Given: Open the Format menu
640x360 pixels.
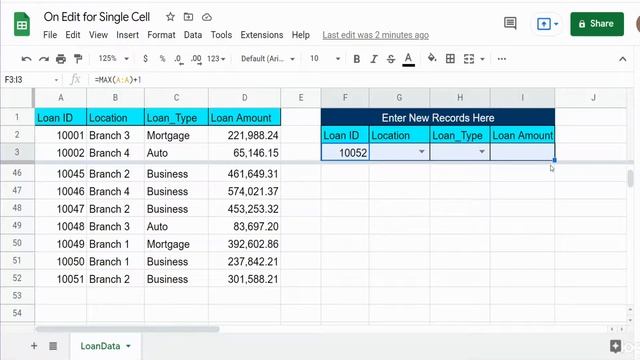Looking at the screenshot, I should coord(161,35).
